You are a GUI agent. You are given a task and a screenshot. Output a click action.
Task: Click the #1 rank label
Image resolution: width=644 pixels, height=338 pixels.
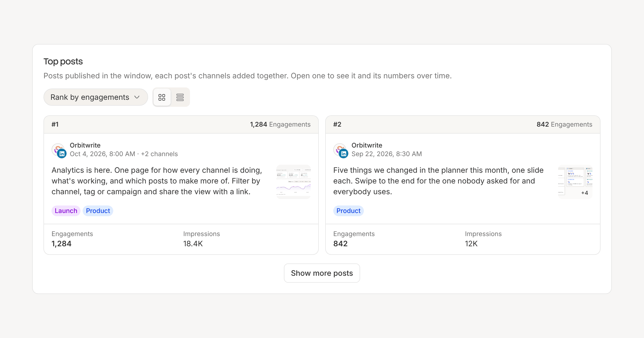55,124
